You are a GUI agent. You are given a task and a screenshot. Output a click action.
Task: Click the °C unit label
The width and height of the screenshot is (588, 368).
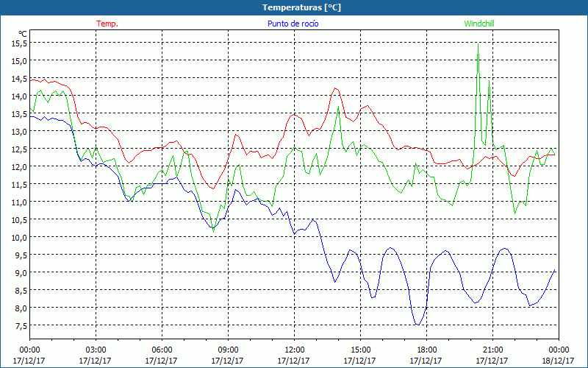pyautogui.click(x=23, y=34)
